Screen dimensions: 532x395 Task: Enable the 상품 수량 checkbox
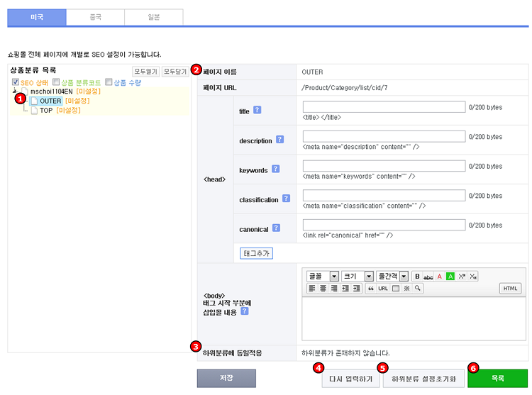point(109,83)
